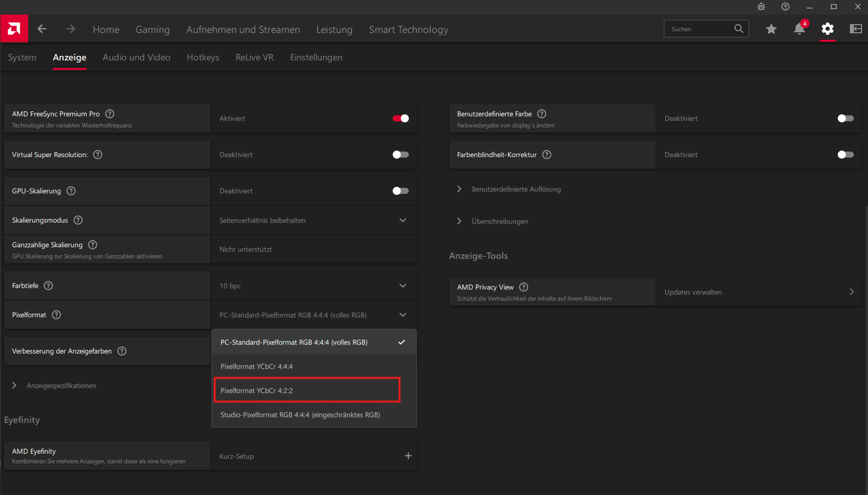
Task: Expand Benutzerdefinierte Auflösung section
Action: pos(516,189)
